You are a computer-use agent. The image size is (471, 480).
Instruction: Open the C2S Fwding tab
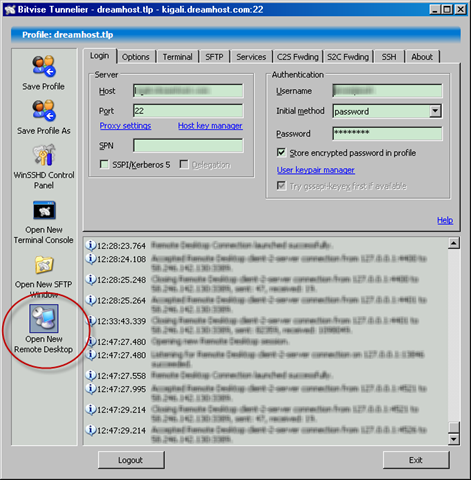pyautogui.click(x=298, y=57)
